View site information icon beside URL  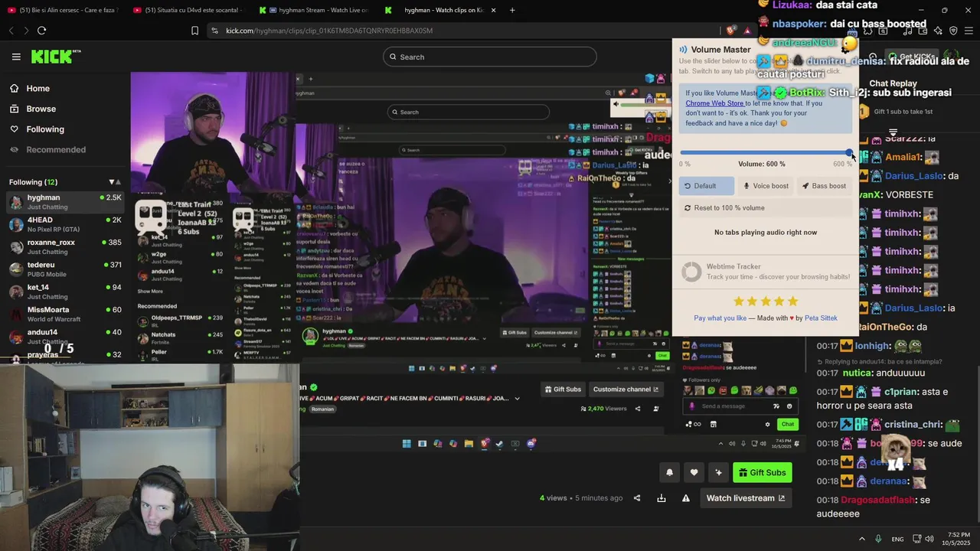(214, 31)
